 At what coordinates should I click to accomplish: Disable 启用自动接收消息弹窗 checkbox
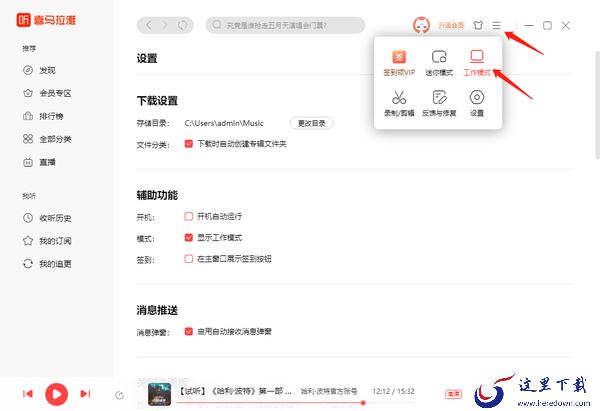click(189, 331)
